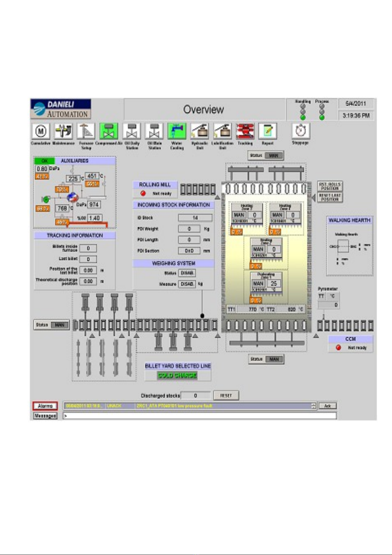Open the Oil Daily Station icon

click(x=132, y=131)
